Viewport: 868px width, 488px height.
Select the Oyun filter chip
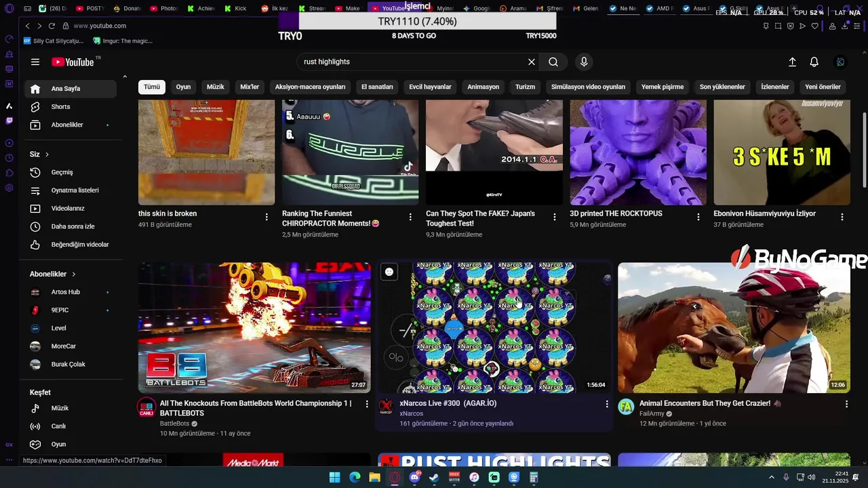click(x=183, y=87)
